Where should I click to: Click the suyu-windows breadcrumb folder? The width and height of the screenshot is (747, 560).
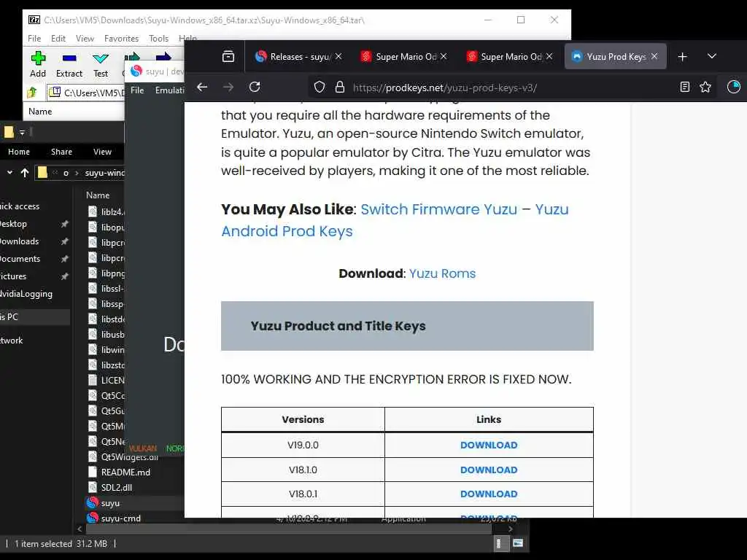click(x=104, y=173)
